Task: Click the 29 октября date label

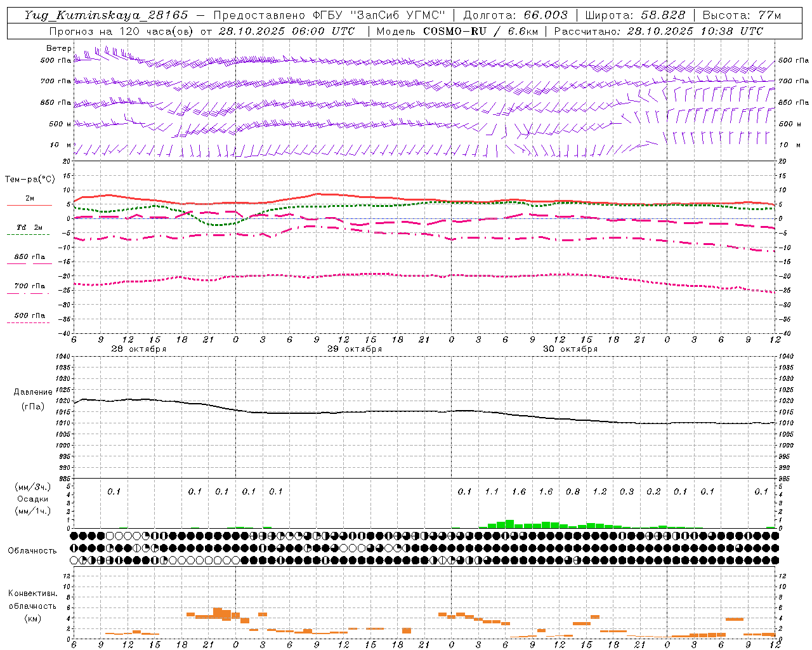Action: (x=355, y=349)
